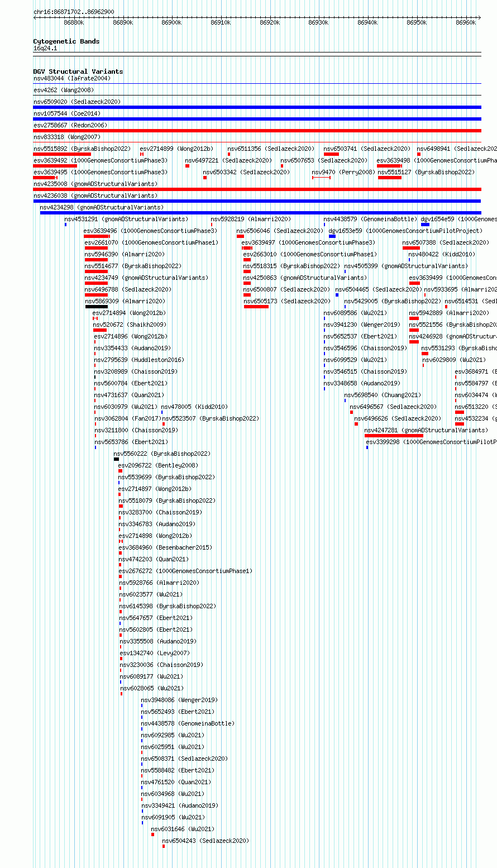Click the esv2661070 (1000GenomesConsortiumPhase1) label
The height and width of the screenshot is (868, 497).
152,242
